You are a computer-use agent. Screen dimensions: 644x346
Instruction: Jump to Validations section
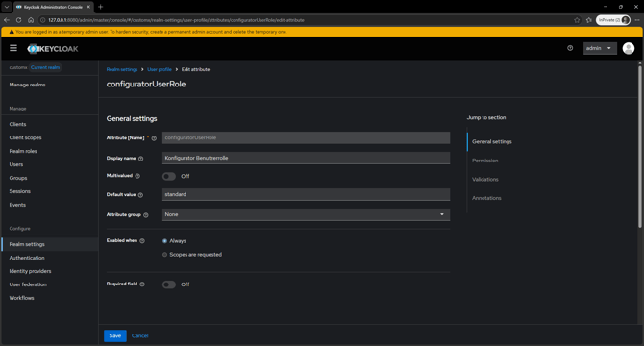485,180
